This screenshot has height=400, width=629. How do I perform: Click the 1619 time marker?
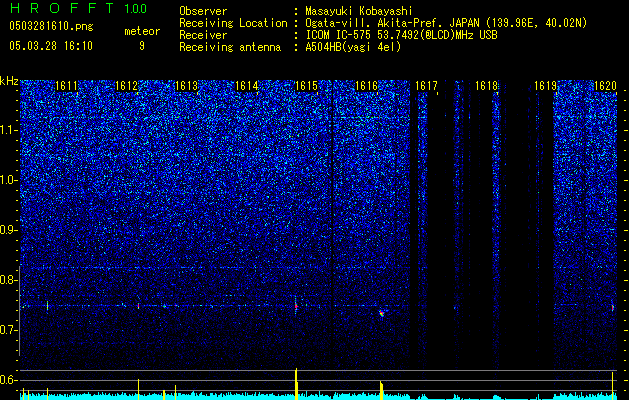546,86
